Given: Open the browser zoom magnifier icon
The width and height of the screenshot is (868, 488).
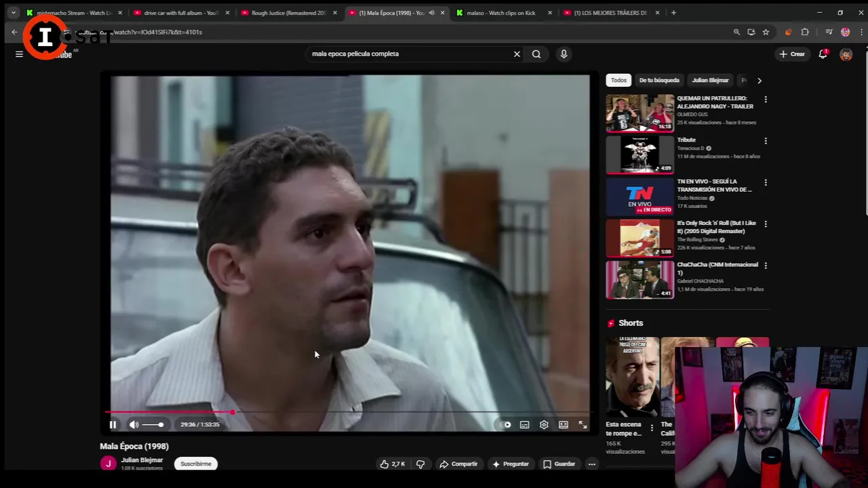Looking at the screenshot, I should (736, 32).
